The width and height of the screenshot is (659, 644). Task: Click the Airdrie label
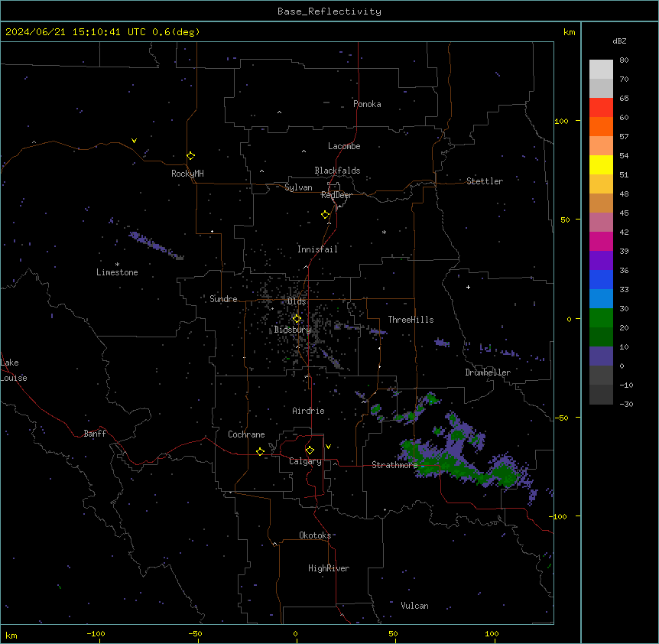coord(309,411)
